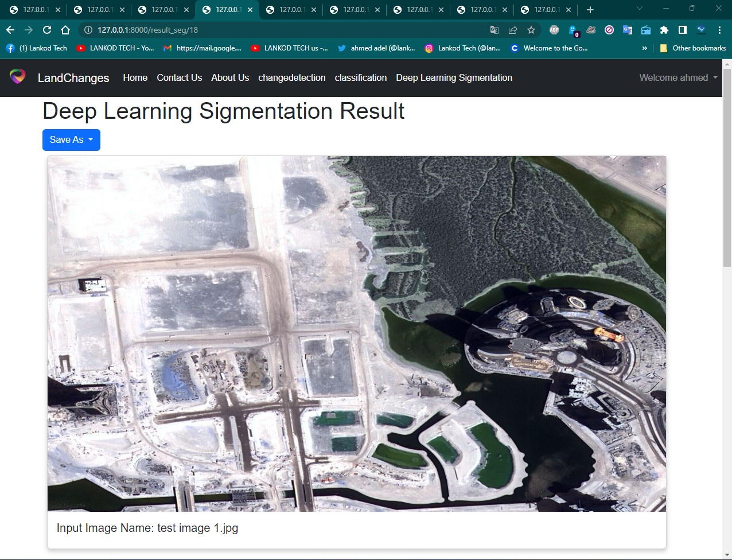Click the gray animal extension icon
The width and height of the screenshot is (732, 560).
click(591, 30)
